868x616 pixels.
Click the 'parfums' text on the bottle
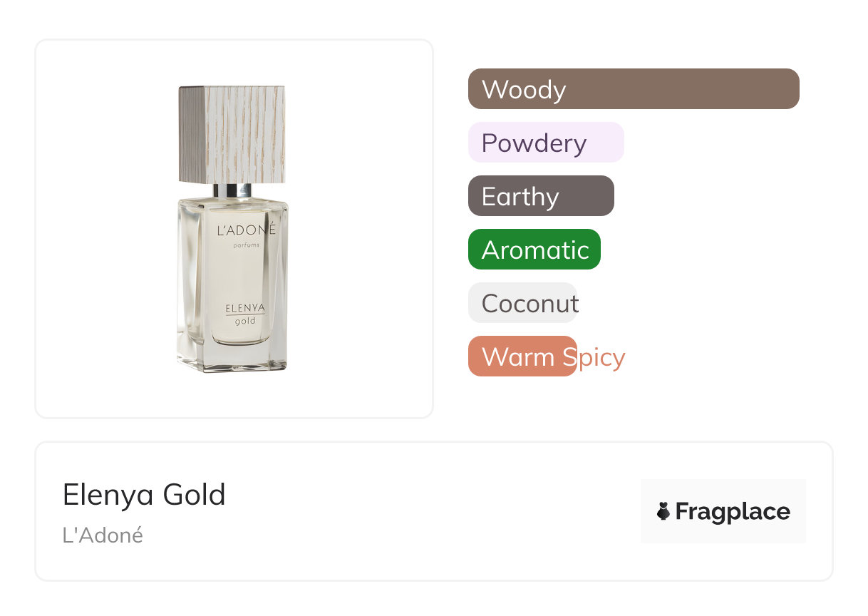[246, 245]
